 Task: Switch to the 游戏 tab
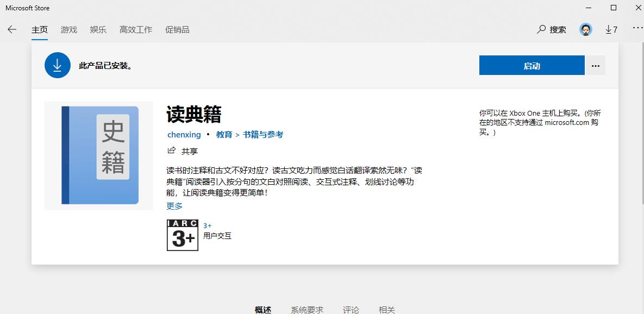68,30
